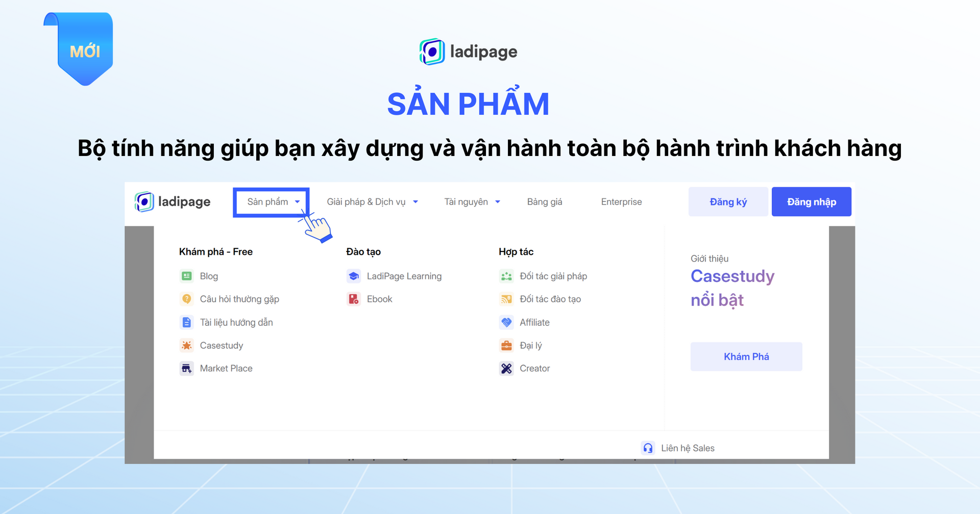Open the Blog link
This screenshot has height=514, width=980.
(x=209, y=276)
